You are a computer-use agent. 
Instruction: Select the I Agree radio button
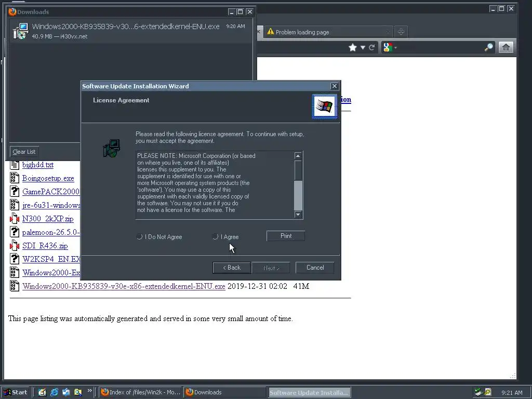pyautogui.click(x=215, y=236)
